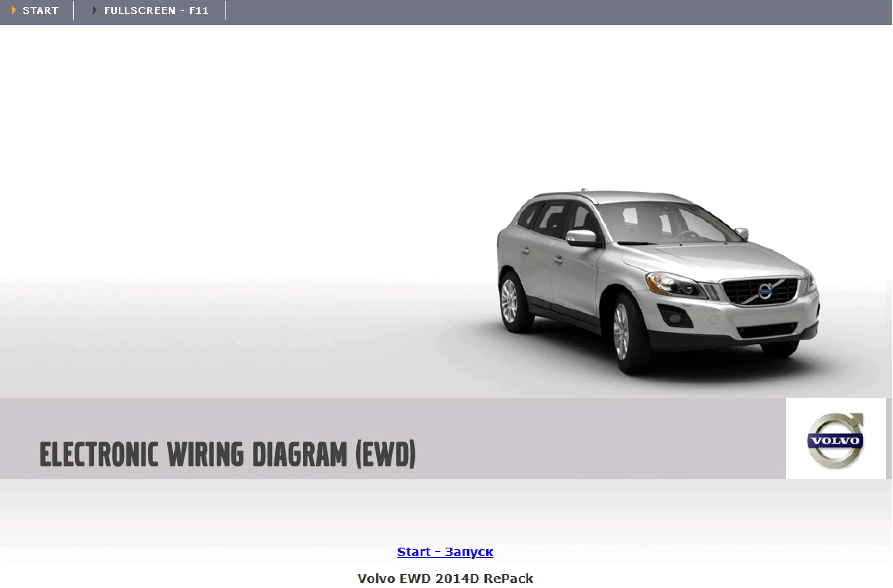Screen dimensions: 893x588
Task: Open the Start - Запуск link
Action: (x=445, y=552)
